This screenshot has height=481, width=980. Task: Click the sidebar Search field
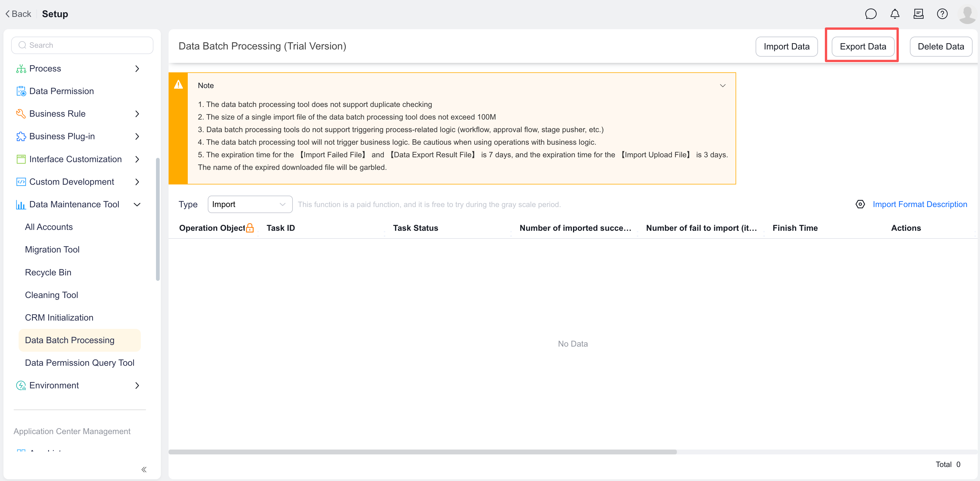click(82, 45)
